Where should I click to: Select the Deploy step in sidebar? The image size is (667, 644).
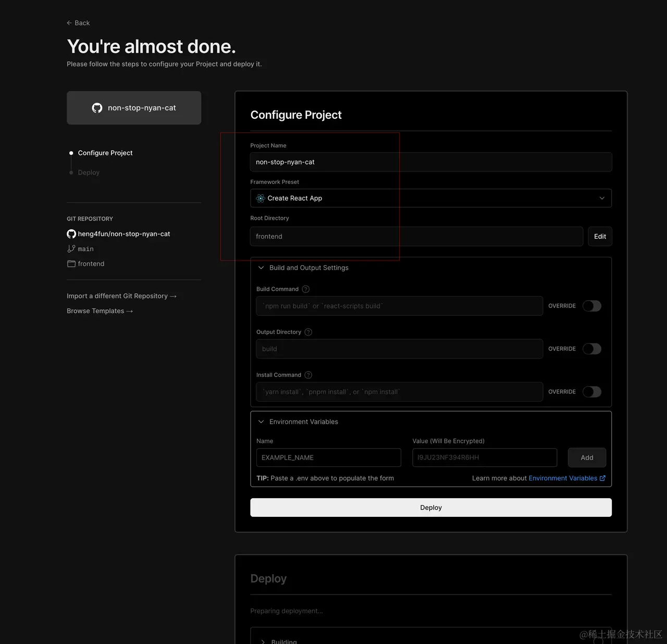coord(89,172)
